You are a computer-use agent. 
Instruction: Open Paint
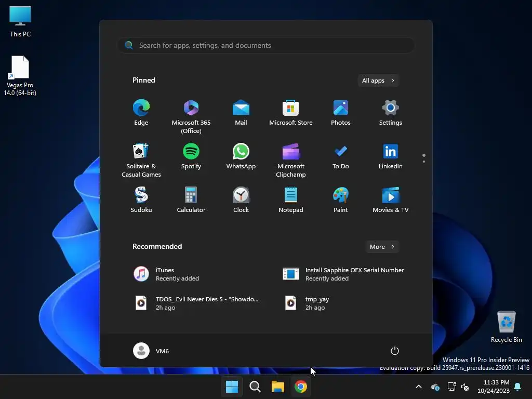click(341, 200)
